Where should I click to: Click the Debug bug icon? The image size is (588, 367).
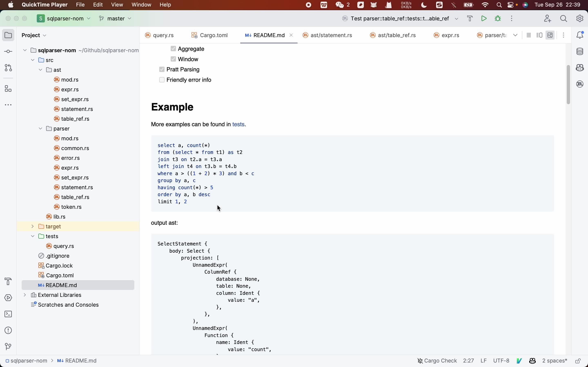tap(498, 18)
